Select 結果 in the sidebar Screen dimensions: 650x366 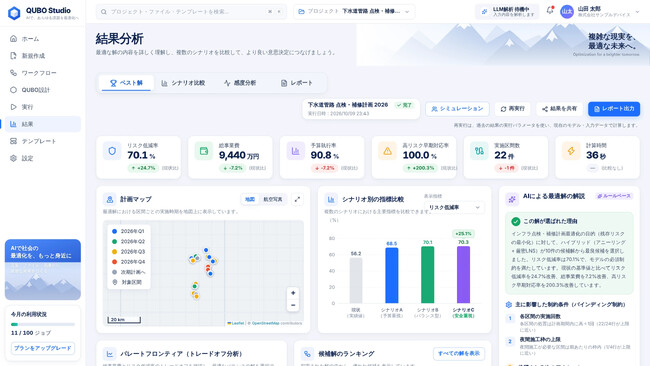point(43,124)
